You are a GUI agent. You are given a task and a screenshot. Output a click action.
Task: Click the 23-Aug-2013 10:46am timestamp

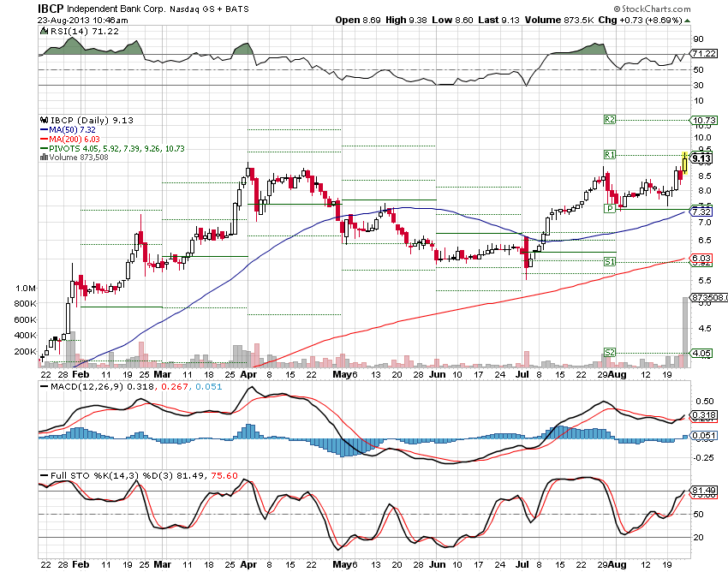[82, 20]
